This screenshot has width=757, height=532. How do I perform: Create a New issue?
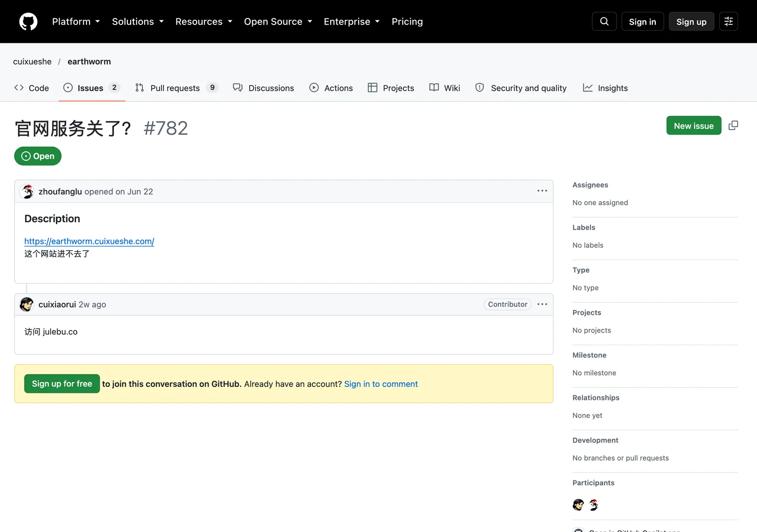tap(694, 125)
